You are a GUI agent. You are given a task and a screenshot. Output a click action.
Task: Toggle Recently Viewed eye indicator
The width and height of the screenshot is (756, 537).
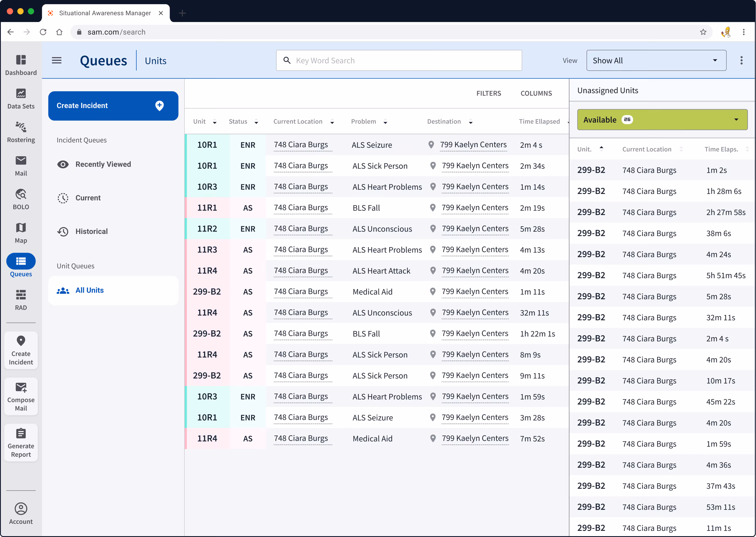[63, 164]
